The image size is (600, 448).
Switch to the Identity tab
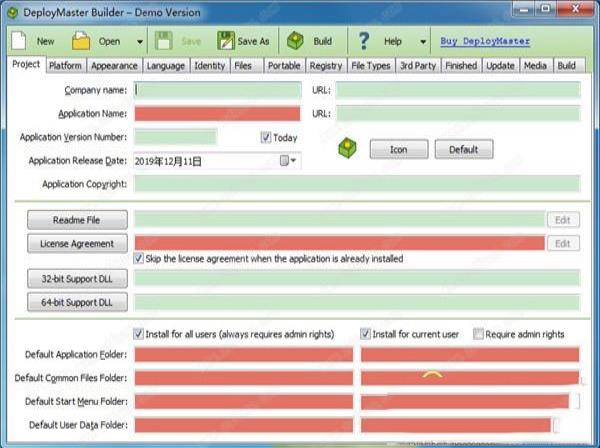tap(210, 66)
